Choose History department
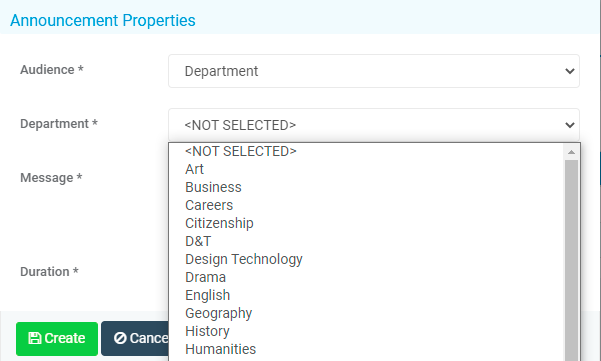601x361 pixels. tap(367, 331)
